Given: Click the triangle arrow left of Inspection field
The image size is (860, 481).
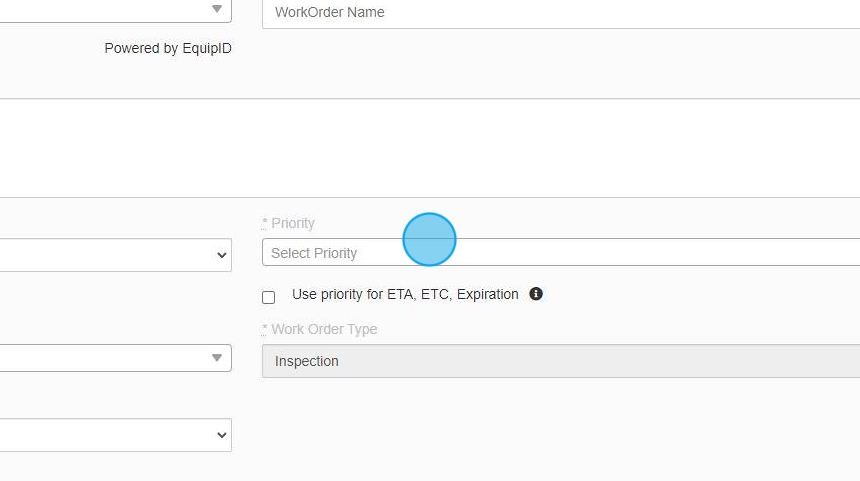Looking at the screenshot, I should pyautogui.click(x=217, y=358).
